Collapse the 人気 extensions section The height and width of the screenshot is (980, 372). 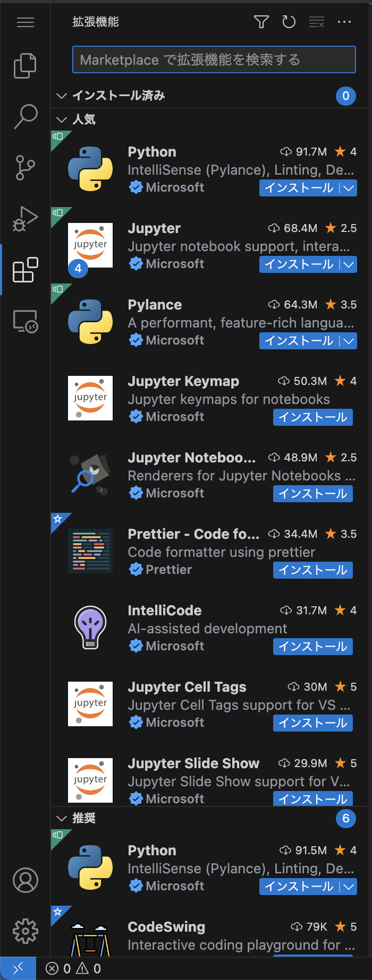point(61,119)
